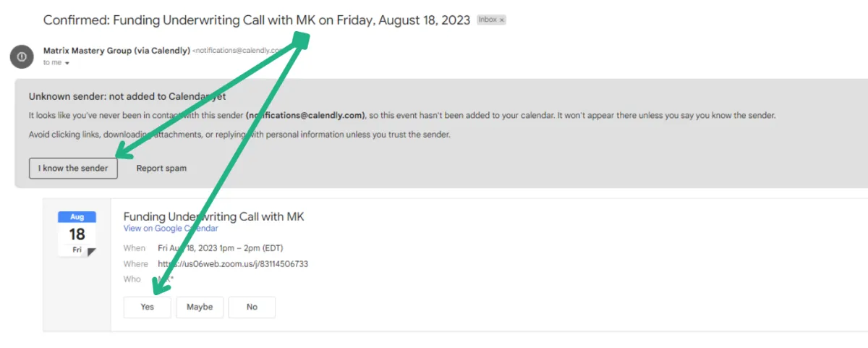
Task: Click the "I know the sender" button
Action: click(x=73, y=168)
